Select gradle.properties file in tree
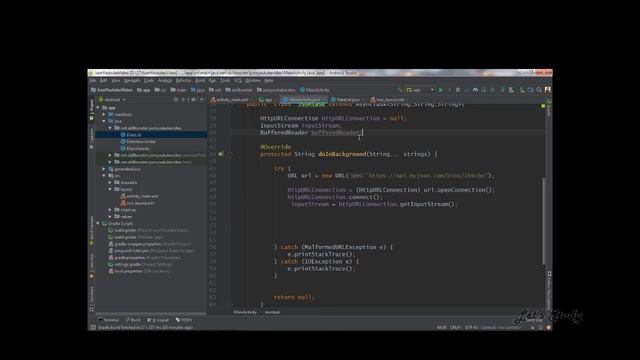The image size is (640, 360). pyautogui.click(x=130, y=258)
